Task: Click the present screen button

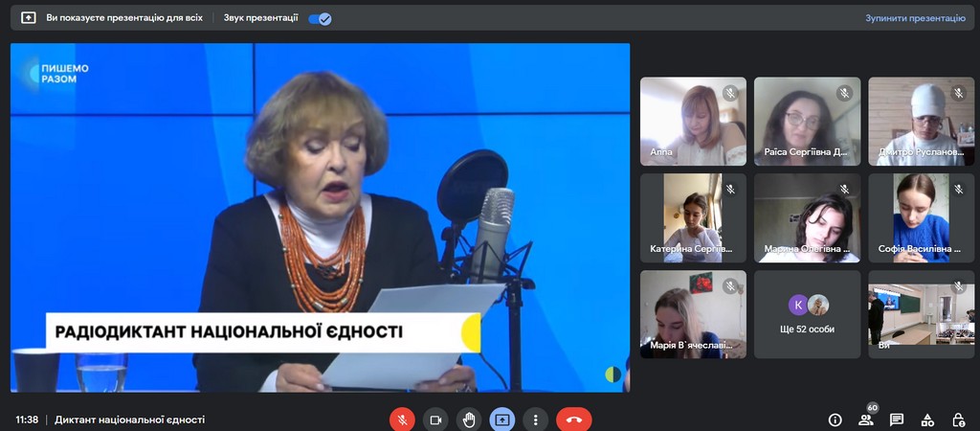Action: [502, 420]
